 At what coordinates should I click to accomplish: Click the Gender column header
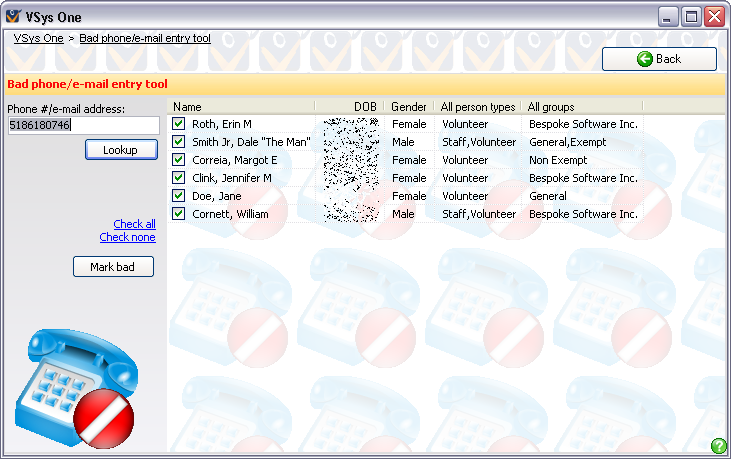point(409,106)
